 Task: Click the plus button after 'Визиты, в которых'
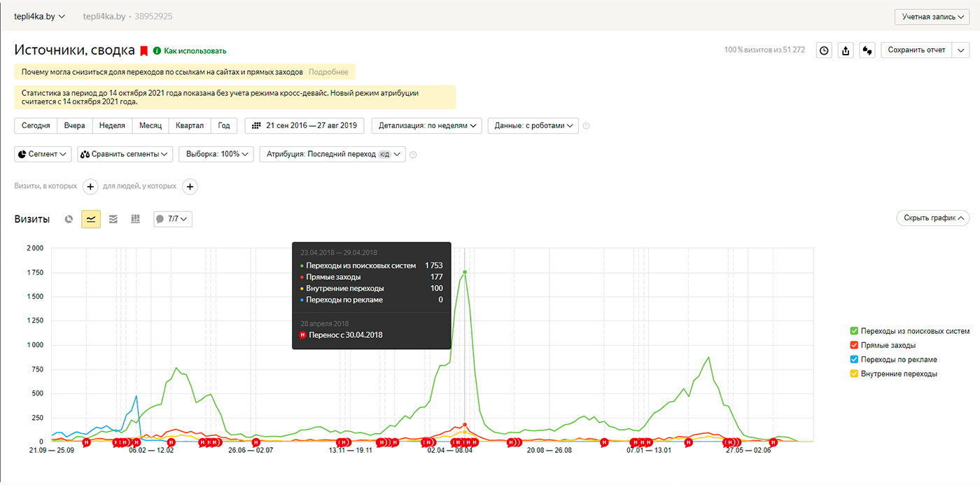[90, 187]
